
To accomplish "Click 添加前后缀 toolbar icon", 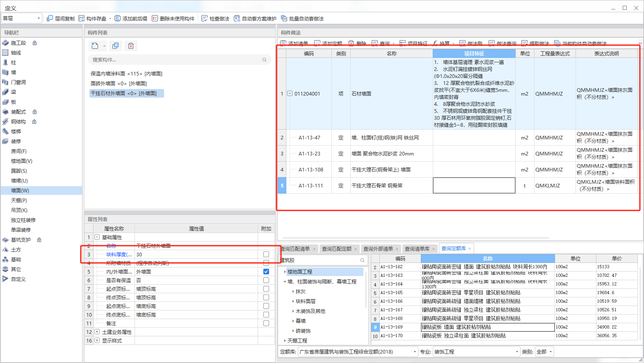I will tap(118, 18).
